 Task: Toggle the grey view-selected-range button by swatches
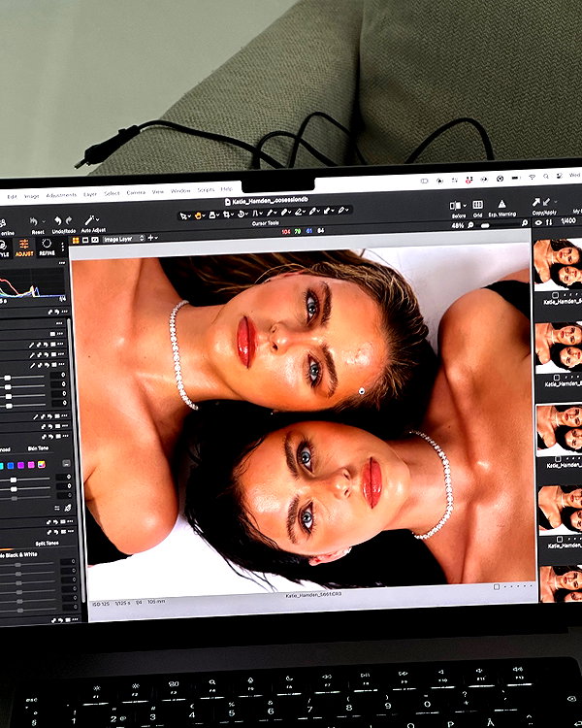pos(66,463)
